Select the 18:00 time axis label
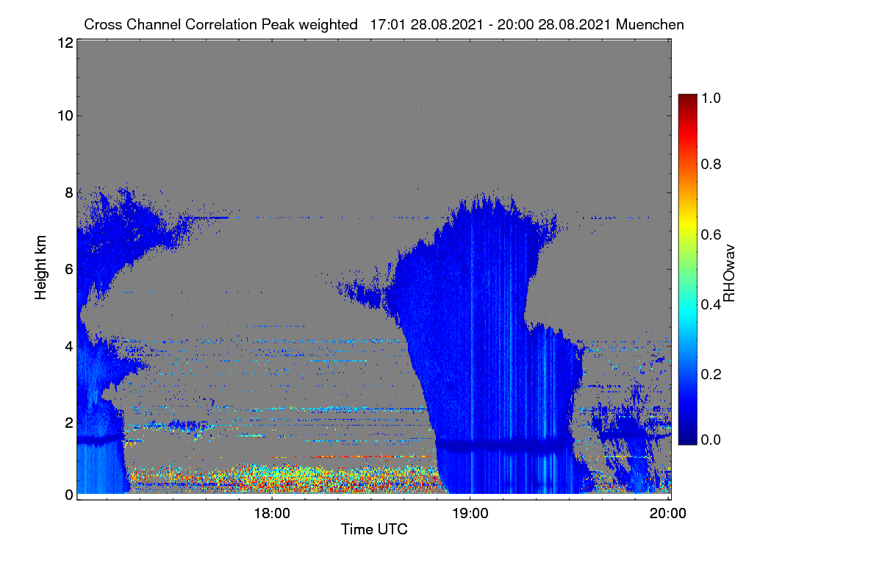The image size is (882, 588). coord(271,514)
